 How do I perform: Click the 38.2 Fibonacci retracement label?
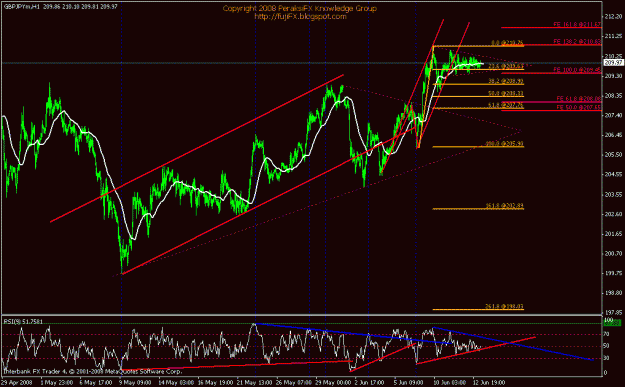505,81
